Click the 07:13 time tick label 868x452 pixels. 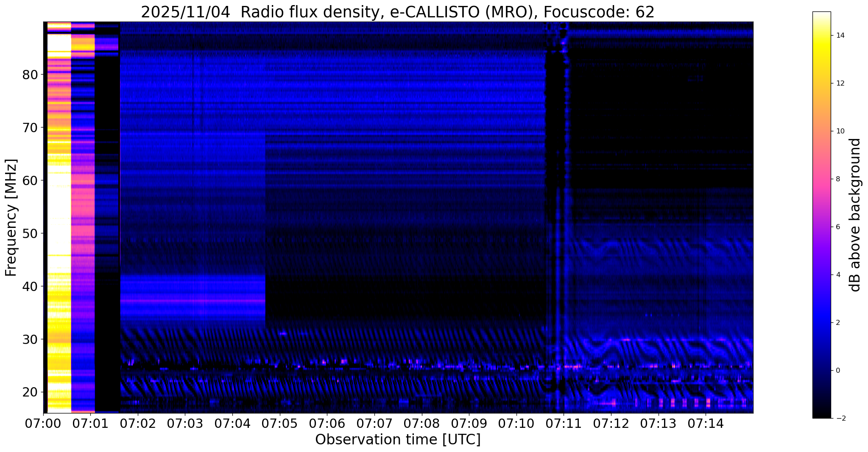pyautogui.click(x=658, y=423)
